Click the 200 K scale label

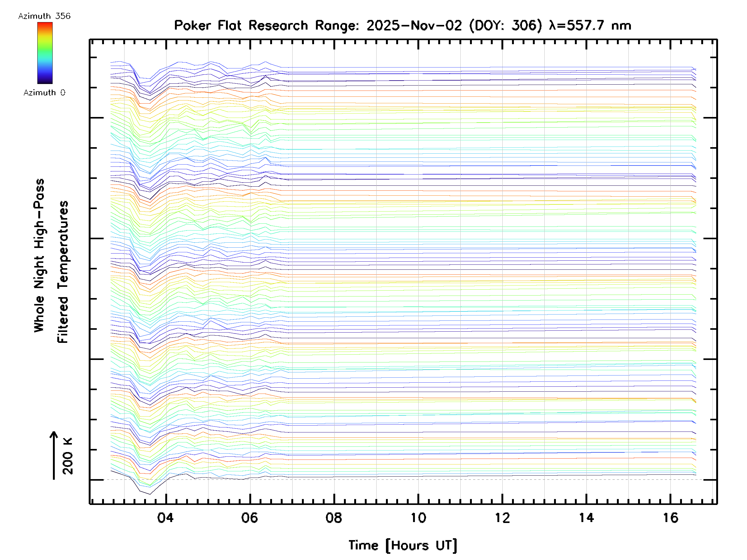coord(68,456)
